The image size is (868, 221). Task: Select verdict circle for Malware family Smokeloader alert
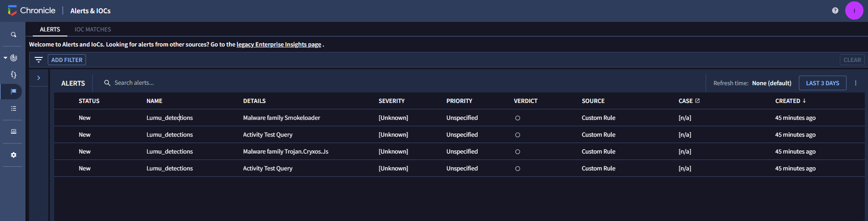point(517,118)
